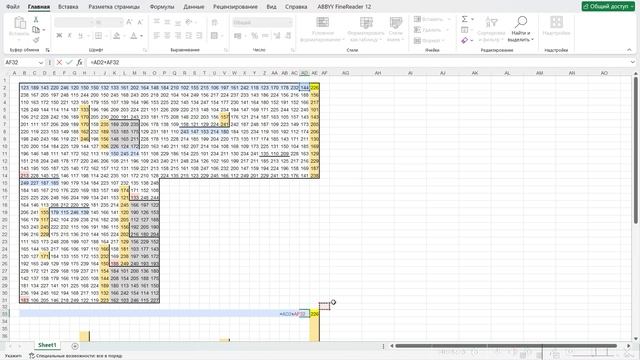This screenshot has height=360, width=640.
Task: Click the Clear eraser icon
Action: [x=464, y=40]
